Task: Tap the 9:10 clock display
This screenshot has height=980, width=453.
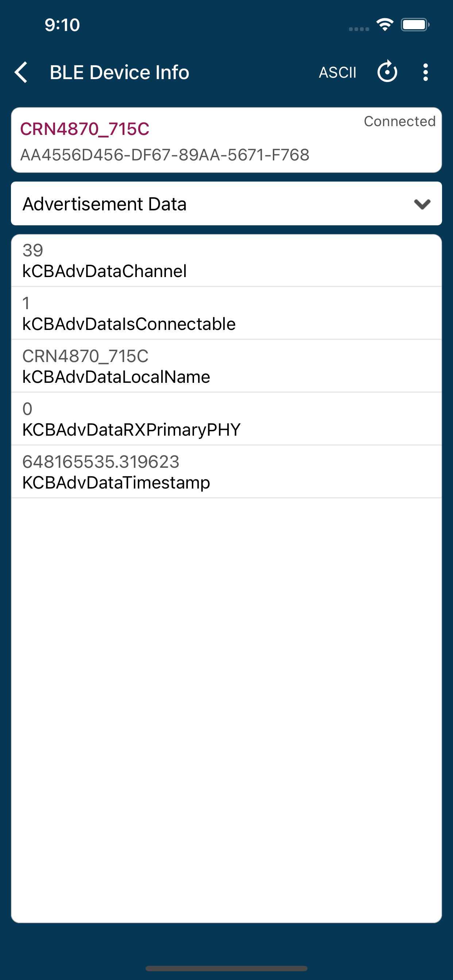Action: click(62, 25)
